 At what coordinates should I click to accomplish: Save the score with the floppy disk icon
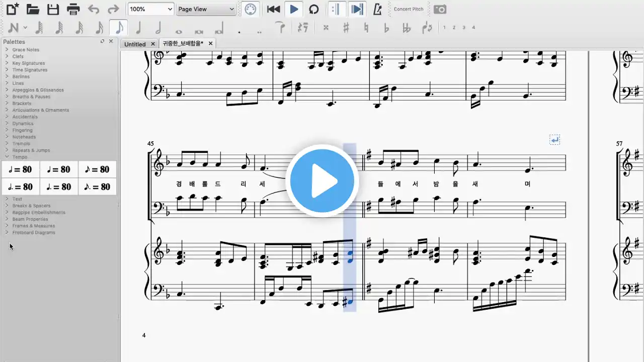(53, 9)
